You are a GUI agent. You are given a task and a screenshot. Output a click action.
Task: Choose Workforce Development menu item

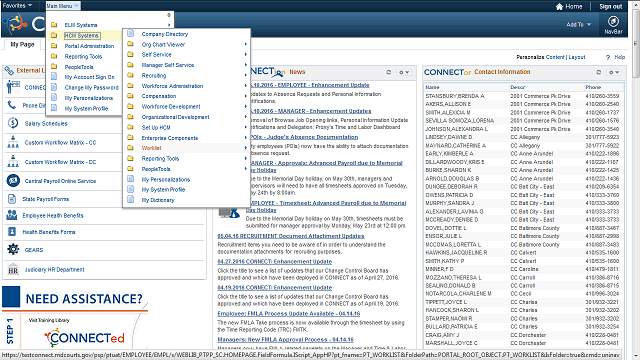click(x=171, y=107)
